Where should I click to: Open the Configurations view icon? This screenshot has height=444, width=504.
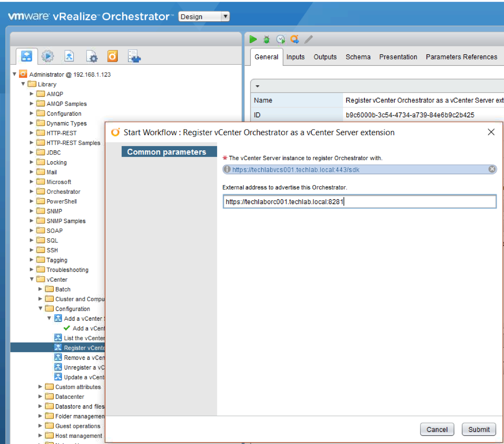(x=92, y=56)
